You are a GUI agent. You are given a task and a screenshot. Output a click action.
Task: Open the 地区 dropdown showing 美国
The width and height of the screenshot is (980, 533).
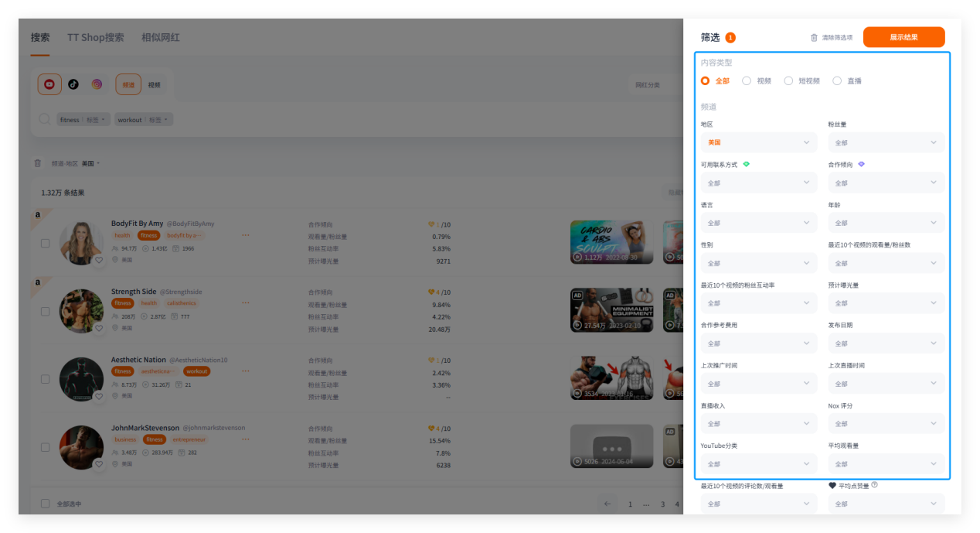(758, 142)
